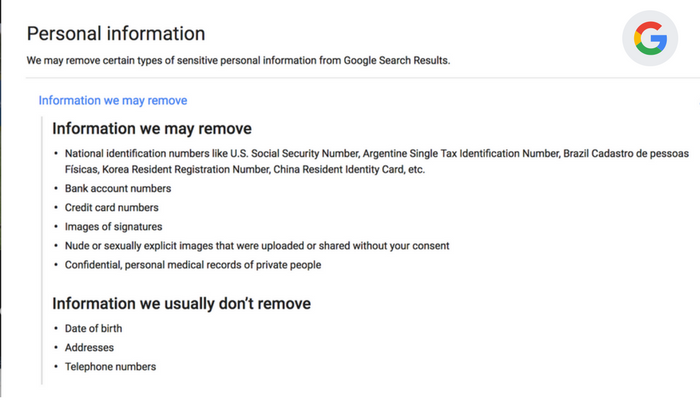The image size is (700, 400).
Task: Select the Information we may remove bold heading
Action: 152,129
